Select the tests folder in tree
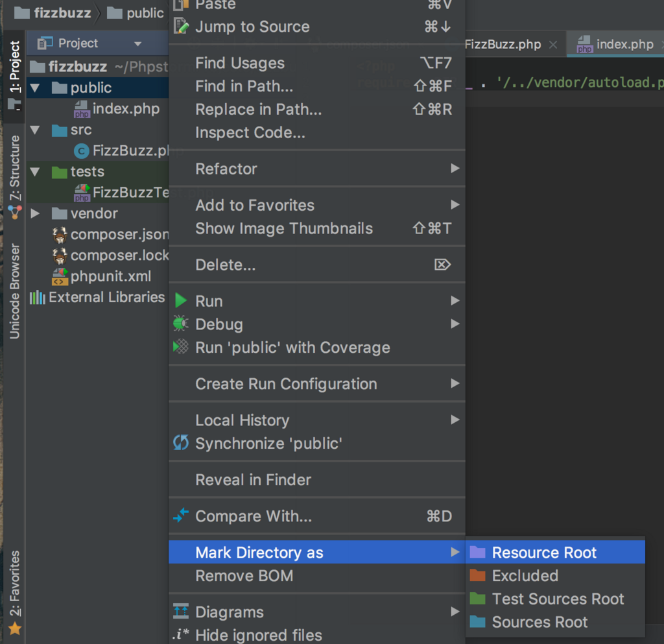Screen dimensions: 664x644 (97, 171)
